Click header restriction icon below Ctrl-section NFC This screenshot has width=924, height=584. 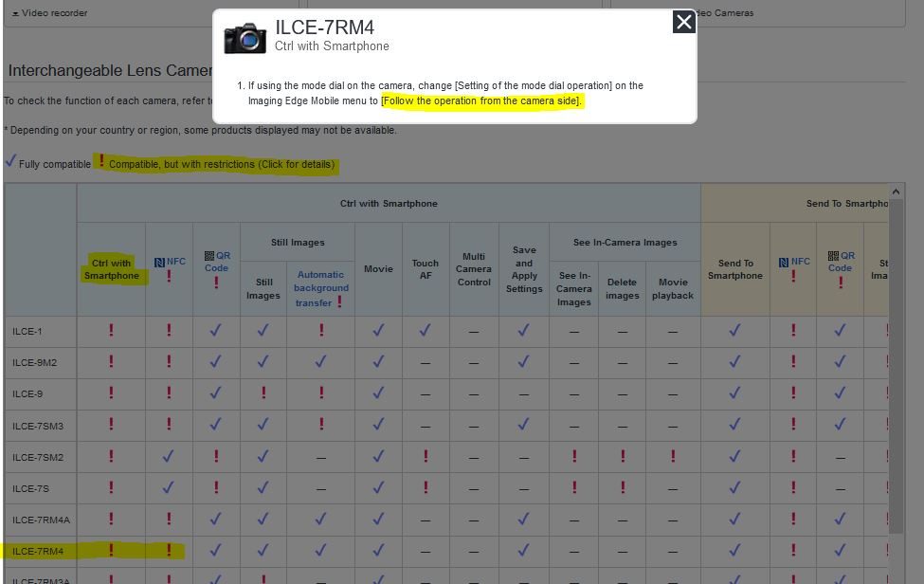coord(169,277)
